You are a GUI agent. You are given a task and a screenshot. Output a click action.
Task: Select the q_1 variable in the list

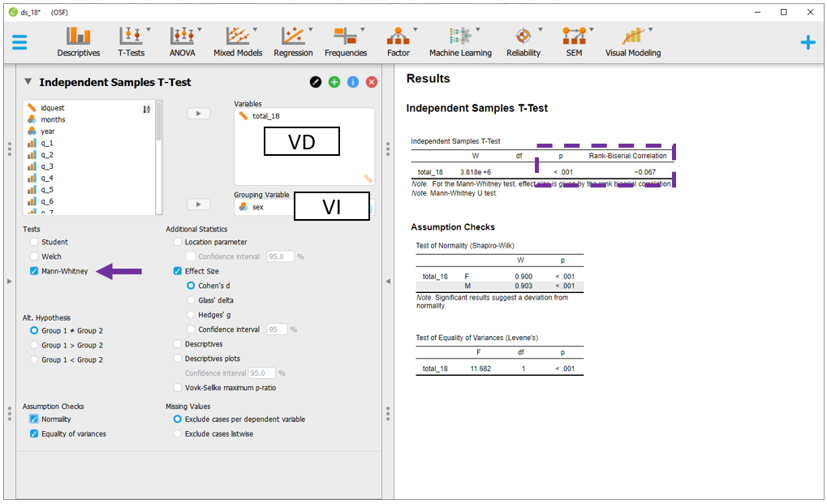[x=47, y=143]
